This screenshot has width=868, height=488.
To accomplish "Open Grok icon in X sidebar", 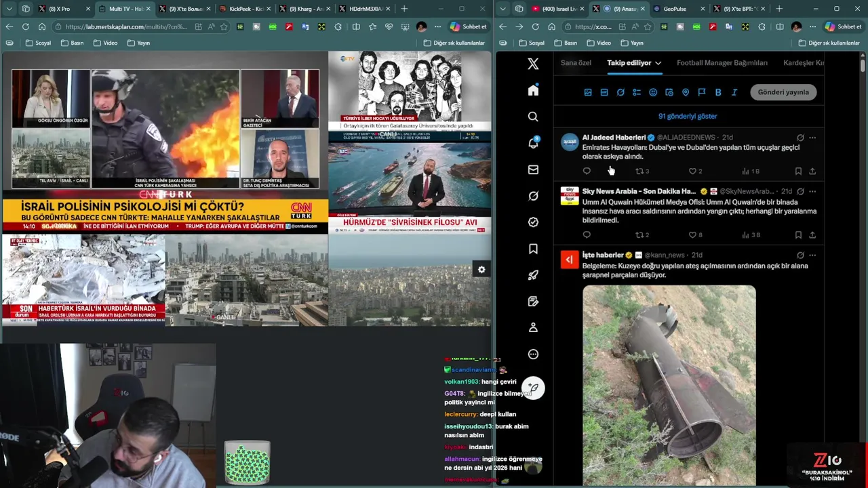I will 533,196.
